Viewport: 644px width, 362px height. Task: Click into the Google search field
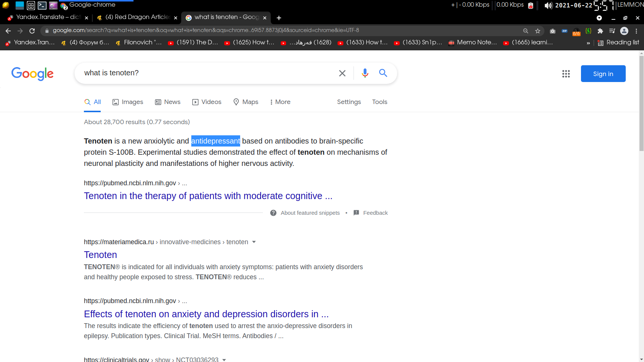pyautogui.click(x=205, y=73)
